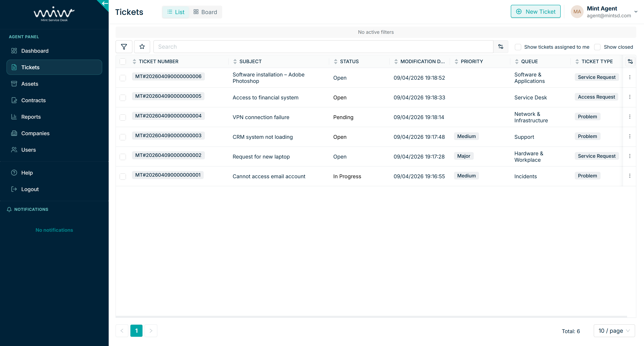The image size is (644, 346).
Task: Open ticket MT#202604090000000001
Action: 168,175
